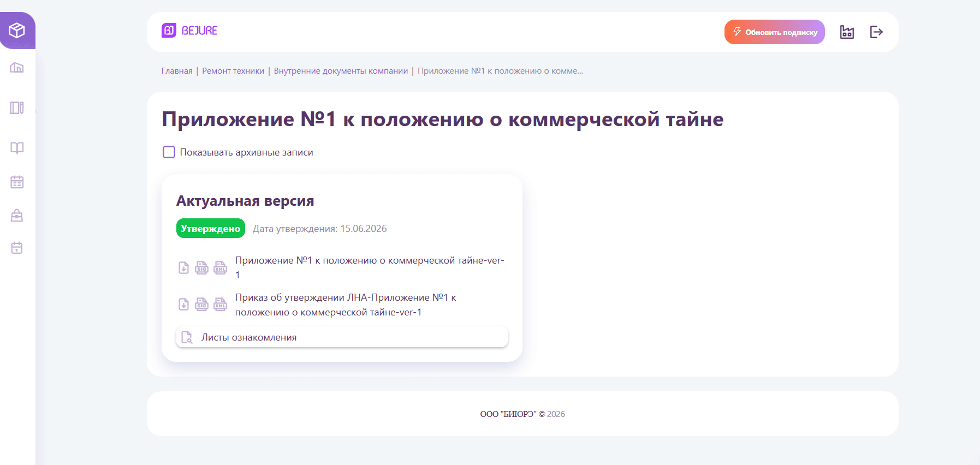Open 'Листы ознакомления' button
The height and width of the screenshot is (465, 980).
pos(342,337)
